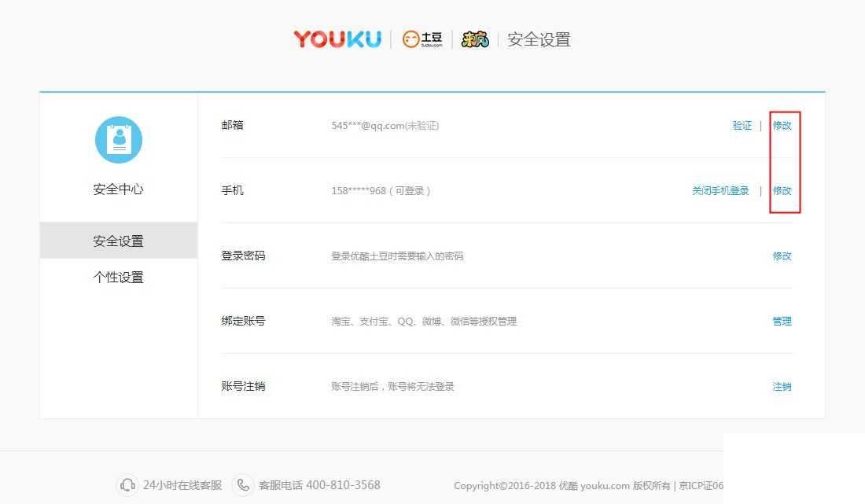Click the online customer service headset icon
The image size is (865, 504).
click(127, 485)
